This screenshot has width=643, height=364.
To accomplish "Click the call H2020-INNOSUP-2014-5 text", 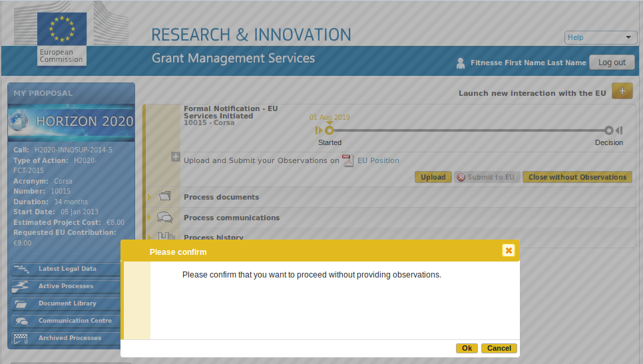I will [x=63, y=150].
